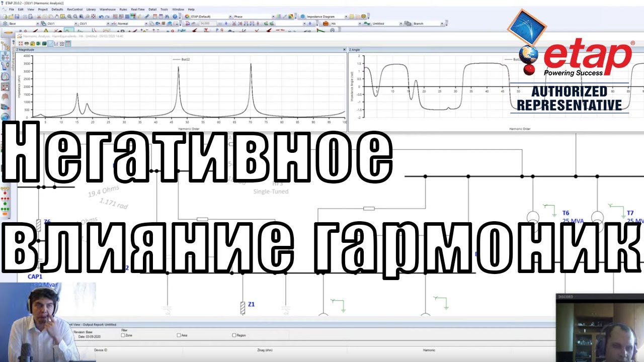Open the Project menu

click(43, 9)
